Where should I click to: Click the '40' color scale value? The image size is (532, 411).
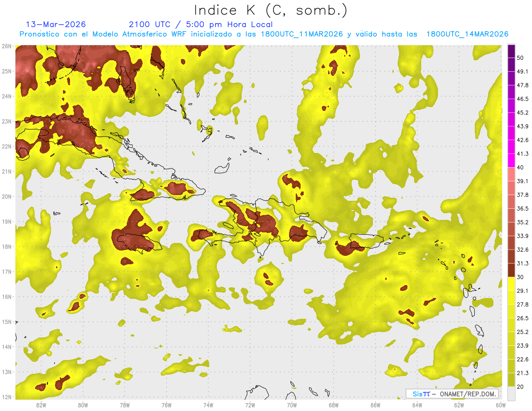coord(521,168)
